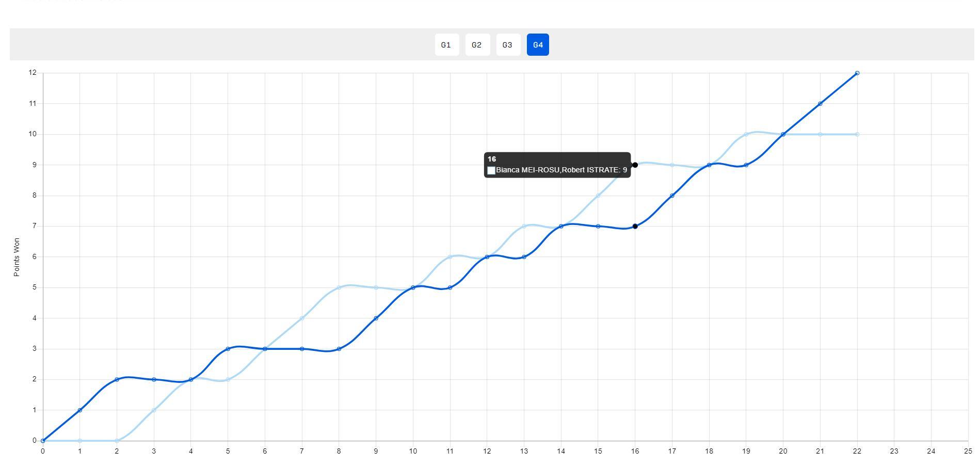Click light blue final point at x=22
This screenshot has height=467, width=980.
point(857,134)
